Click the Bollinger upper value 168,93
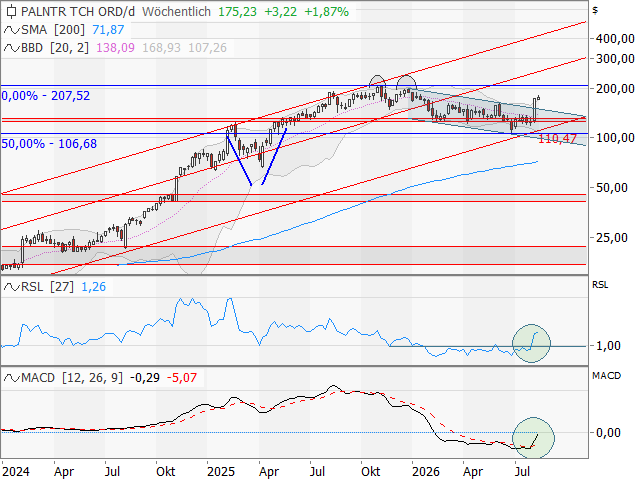The height and width of the screenshot is (480, 640). [161, 48]
